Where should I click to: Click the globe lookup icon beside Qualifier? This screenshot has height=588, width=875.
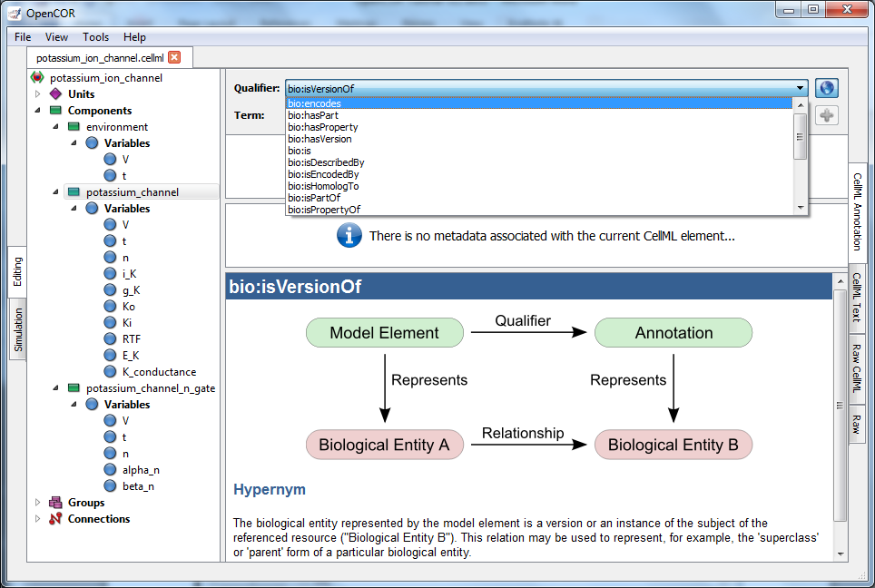[827, 88]
